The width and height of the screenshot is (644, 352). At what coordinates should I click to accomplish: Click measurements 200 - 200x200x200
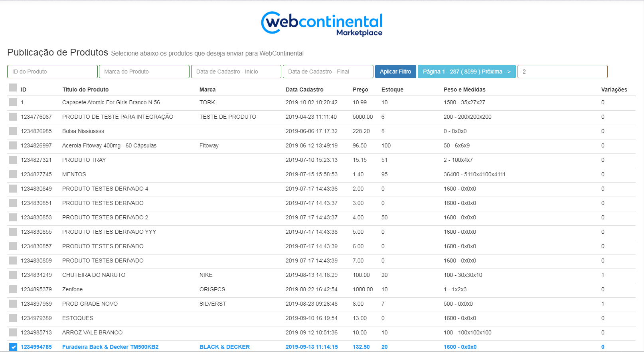tap(468, 117)
